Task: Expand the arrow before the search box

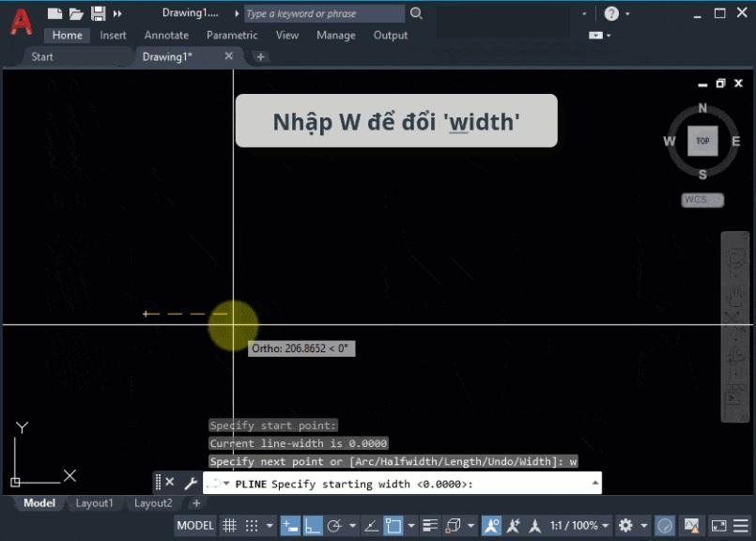Action: pos(237,14)
